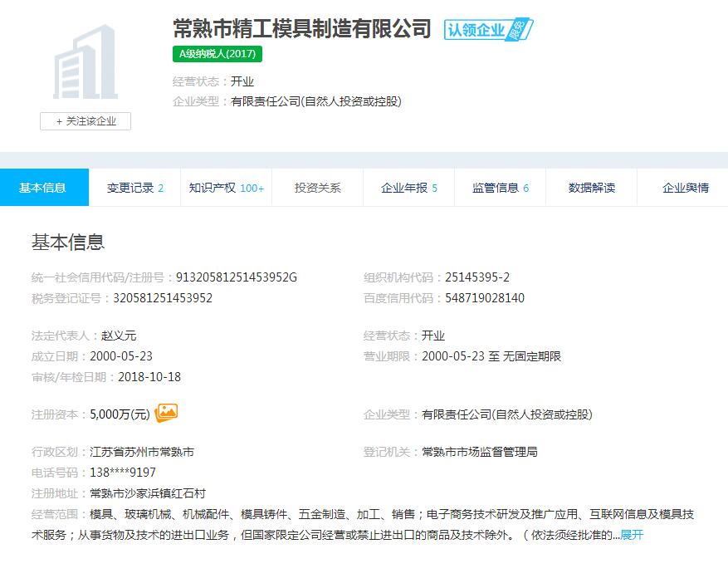Select phone number 138****9197

tap(123, 473)
